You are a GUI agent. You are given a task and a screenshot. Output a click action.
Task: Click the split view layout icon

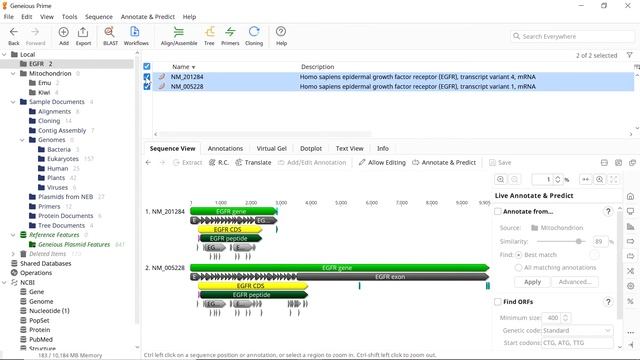coord(604,162)
